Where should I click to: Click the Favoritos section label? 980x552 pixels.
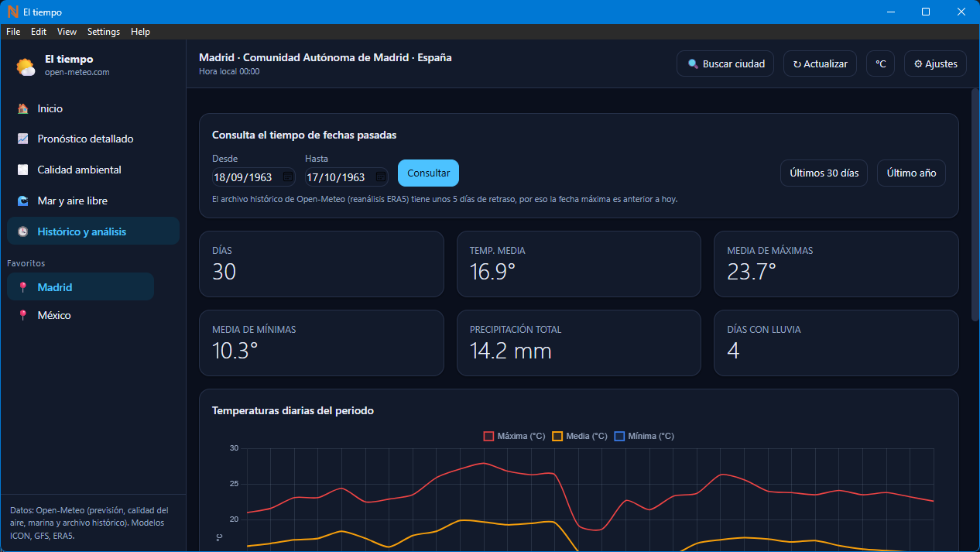click(x=26, y=263)
